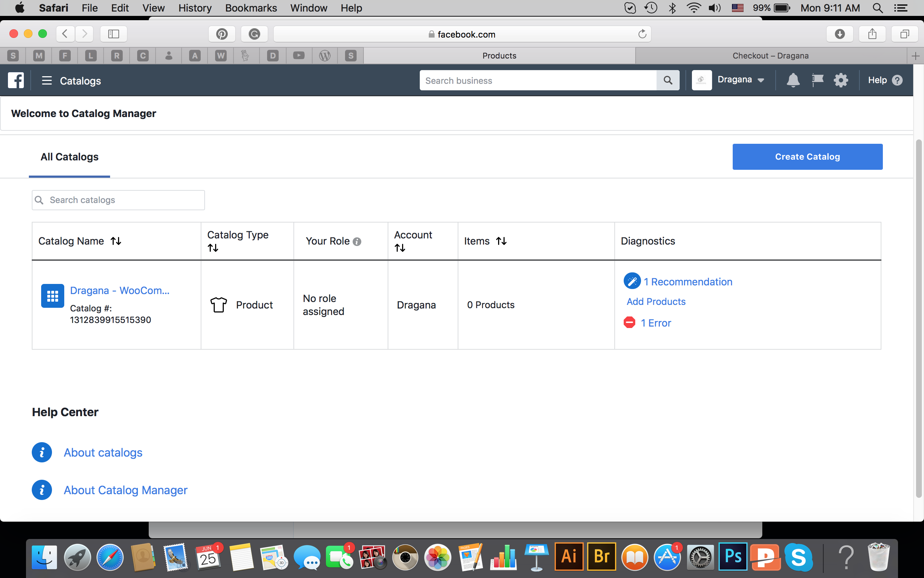The image size is (924, 578).
Task: Show all Safari tabs overview
Action: [905, 34]
